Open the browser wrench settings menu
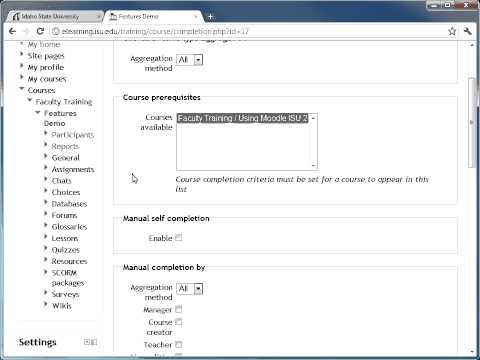The width and height of the screenshot is (480, 360). click(x=468, y=31)
